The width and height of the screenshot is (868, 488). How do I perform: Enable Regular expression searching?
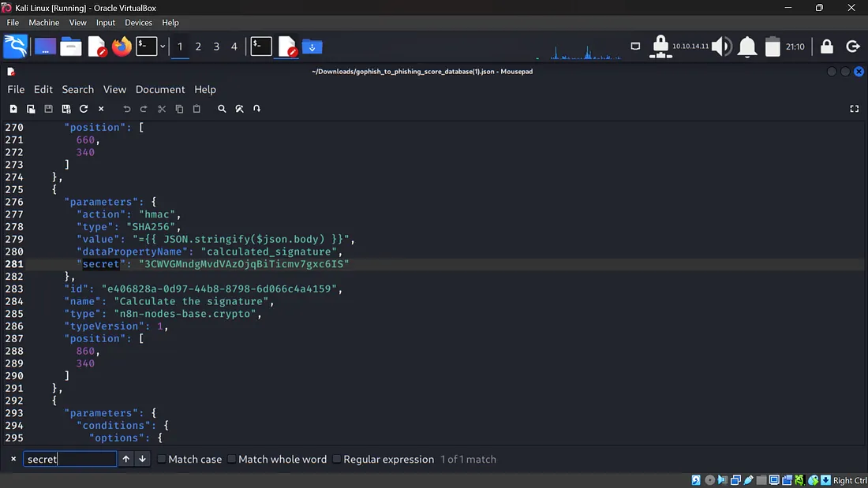click(337, 459)
